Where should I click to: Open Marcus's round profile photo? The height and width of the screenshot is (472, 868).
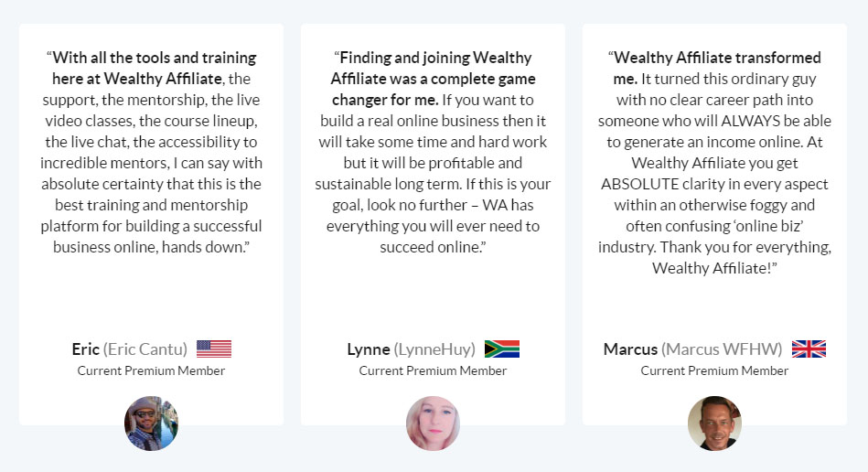[714, 424]
